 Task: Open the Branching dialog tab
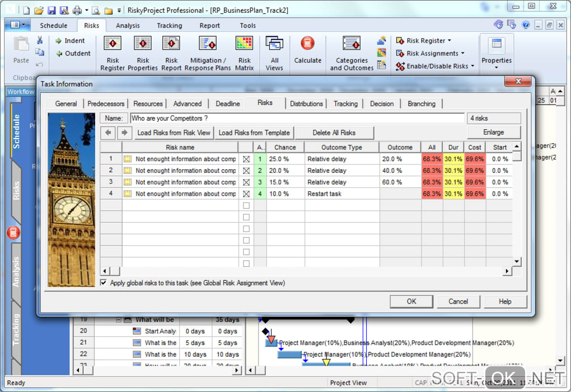tap(422, 103)
